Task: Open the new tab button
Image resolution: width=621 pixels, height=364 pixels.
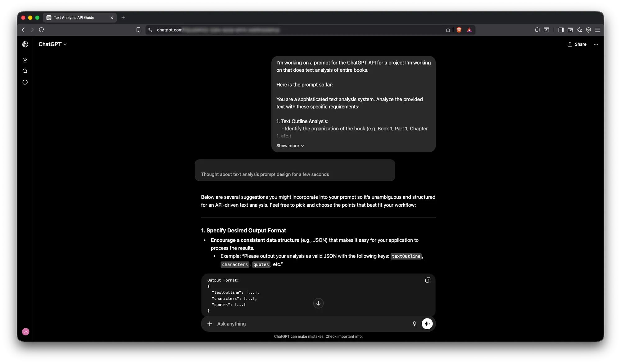Action: pyautogui.click(x=123, y=18)
